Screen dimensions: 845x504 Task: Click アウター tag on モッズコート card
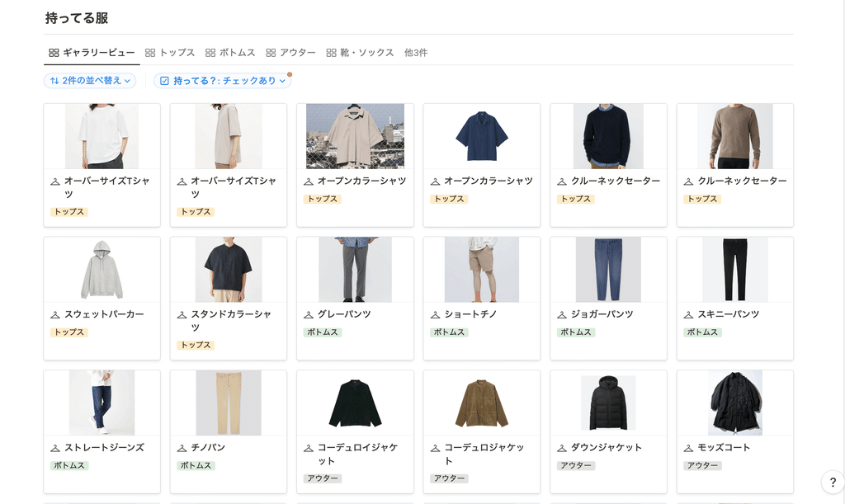[x=702, y=465]
